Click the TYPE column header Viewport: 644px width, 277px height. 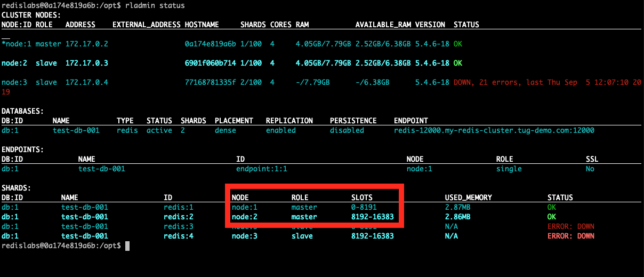point(125,121)
